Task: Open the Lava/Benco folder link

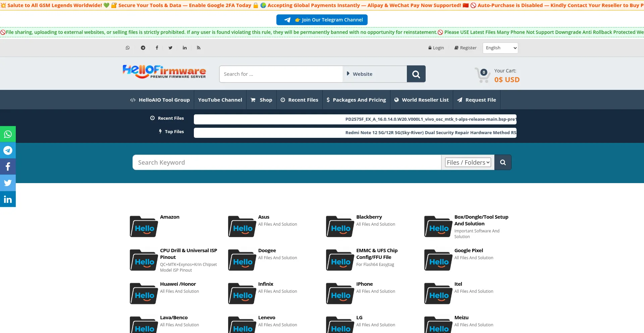Action: (174, 318)
